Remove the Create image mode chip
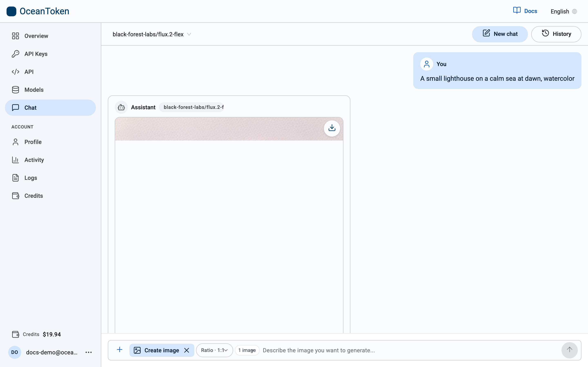This screenshot has width=588, height=367. pos(186,350)
